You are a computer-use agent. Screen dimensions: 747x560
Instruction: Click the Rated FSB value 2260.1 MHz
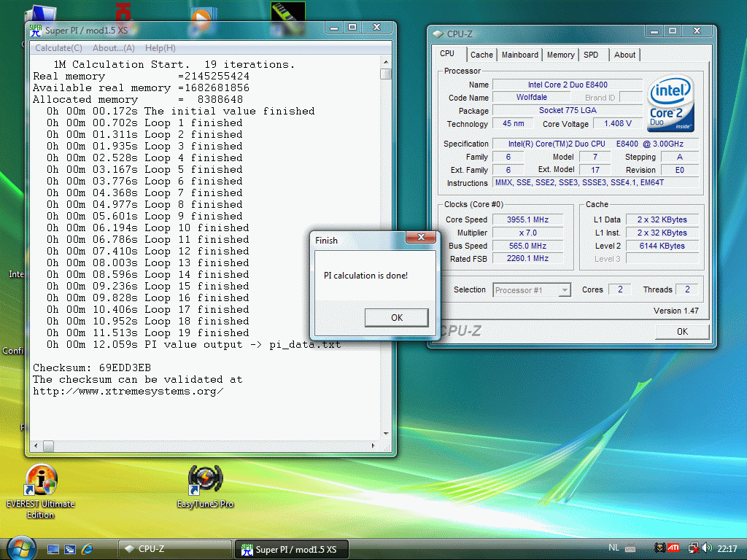click(x=527, y=259)
